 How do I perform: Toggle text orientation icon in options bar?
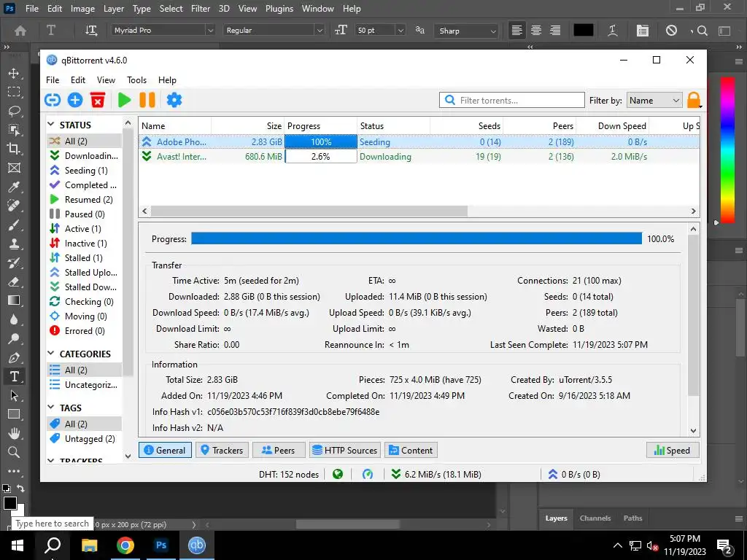[x=90, y=31]
